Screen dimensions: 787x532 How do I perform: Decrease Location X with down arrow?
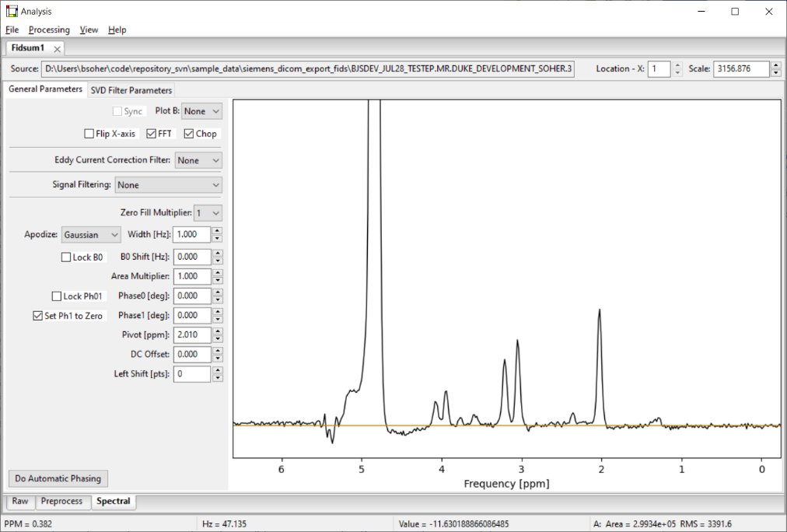pyautogui.click(x=677, y=72)
